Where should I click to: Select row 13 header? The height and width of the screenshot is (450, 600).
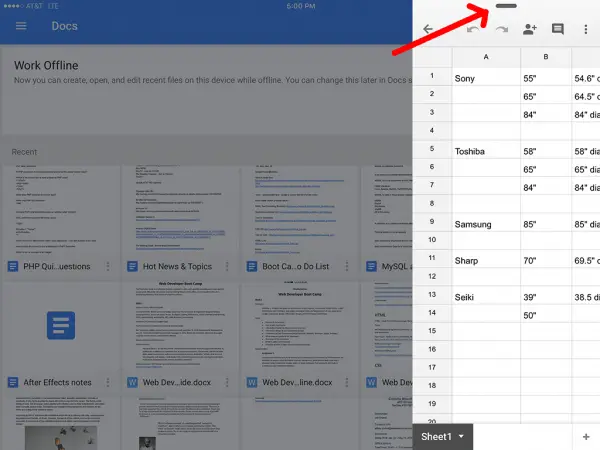(x=432, y=295)
